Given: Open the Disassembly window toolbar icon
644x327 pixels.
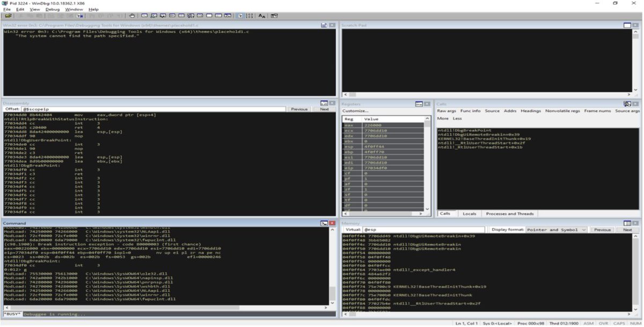Looking at the screenshot, I should click(x=200, y=16).
